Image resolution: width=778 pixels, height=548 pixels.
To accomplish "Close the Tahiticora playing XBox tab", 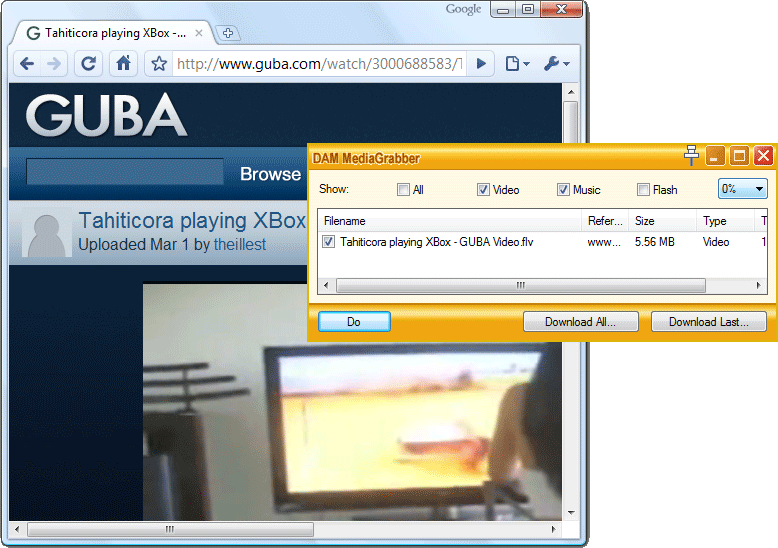I will (198, 33).
